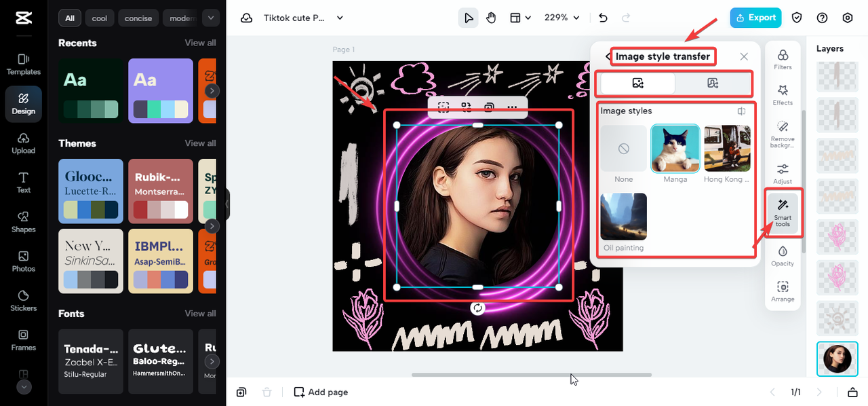Go back from Image style transfer
Screen dimensions: 868x406
pyautogui.click(x=607, y=57)
